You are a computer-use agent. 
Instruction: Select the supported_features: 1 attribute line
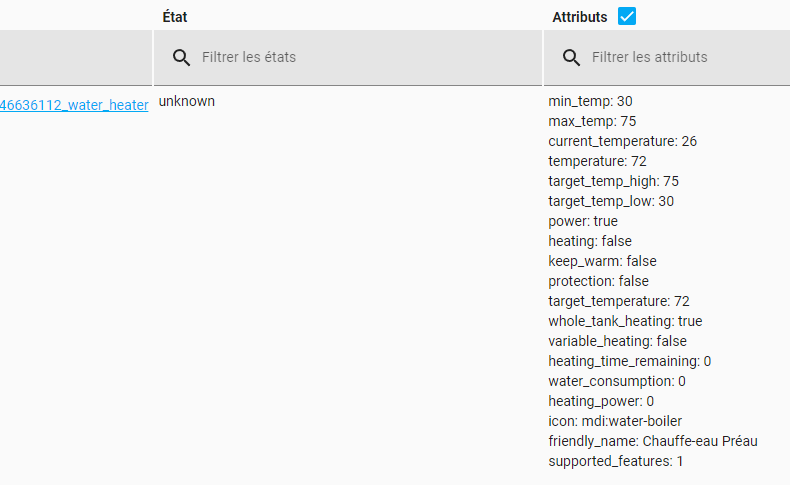[x=616, y=461]
